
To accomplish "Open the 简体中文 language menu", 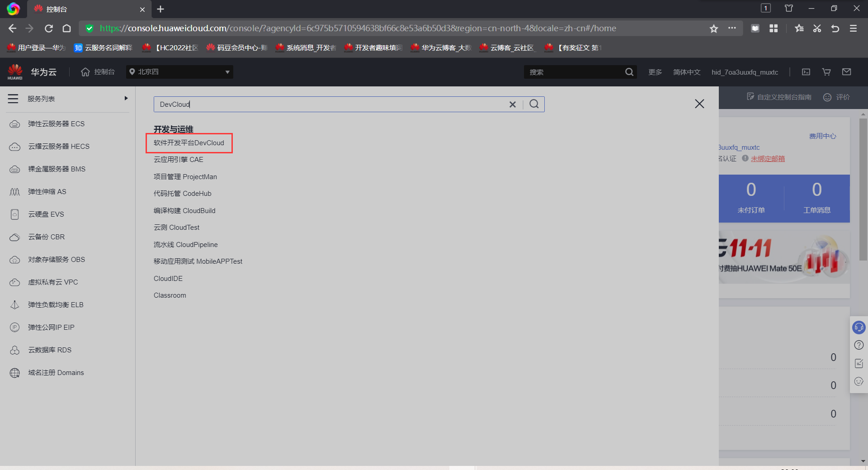I will pyautogui.click(x=687, y=72).
